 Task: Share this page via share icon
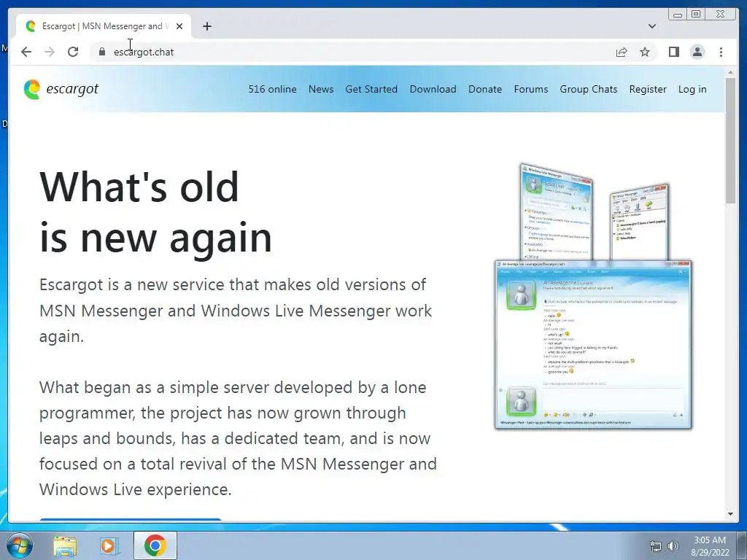pyautogui.click(x=622, y=52)
